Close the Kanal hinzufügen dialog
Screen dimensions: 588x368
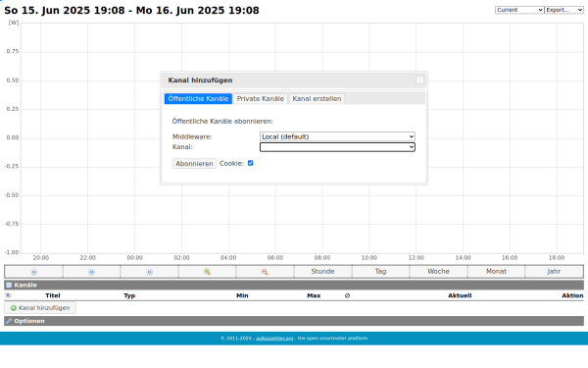[420, 80]
